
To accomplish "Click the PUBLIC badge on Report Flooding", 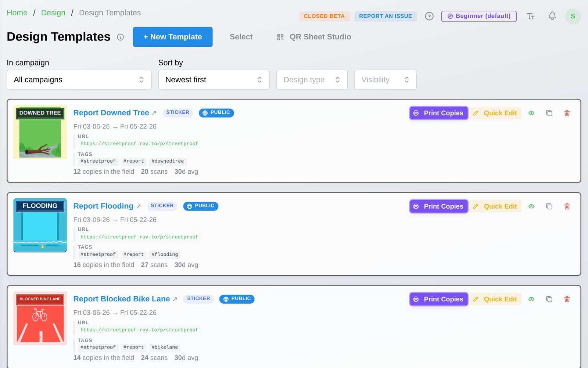I will click(201, 206).
